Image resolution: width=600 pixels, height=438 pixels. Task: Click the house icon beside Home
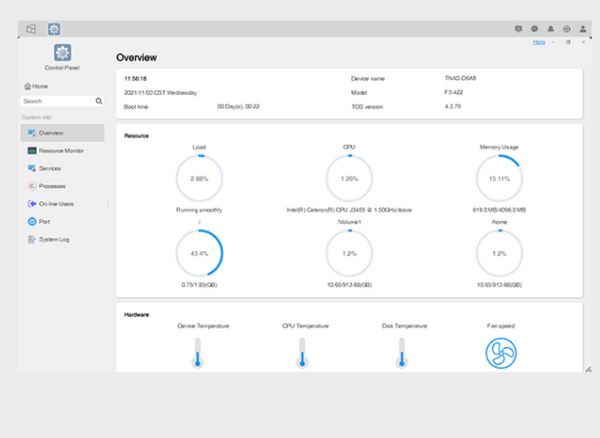pos(28,86)
